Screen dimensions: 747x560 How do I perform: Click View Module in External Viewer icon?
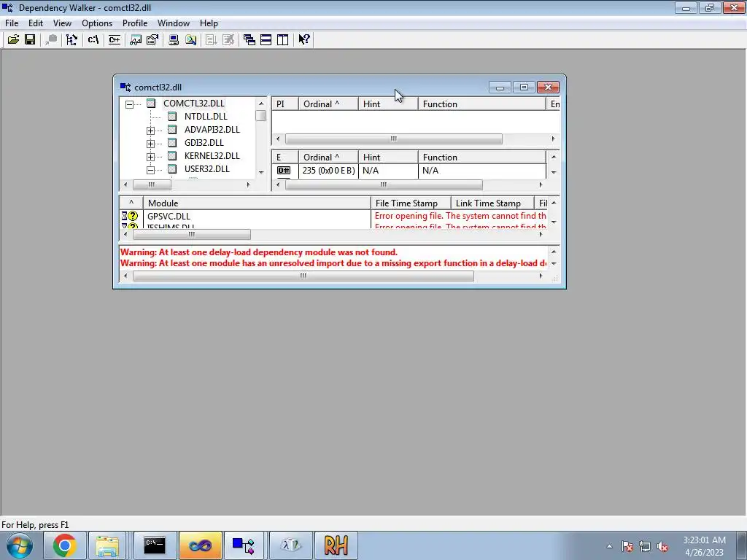135,39
